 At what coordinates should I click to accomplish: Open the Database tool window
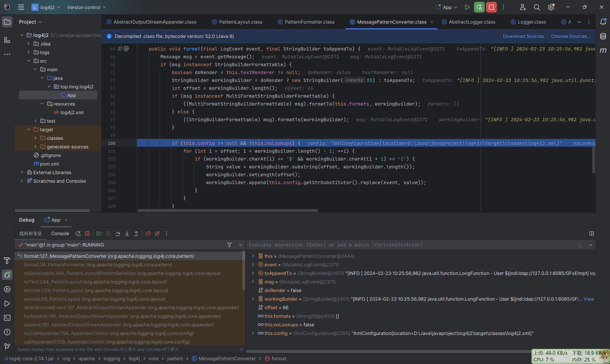point(603,36)
